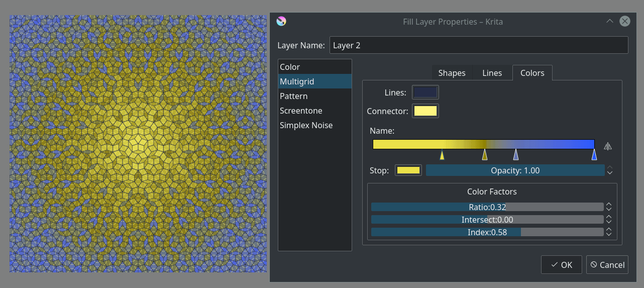Switch to the Shapes tab

point(452,73)
